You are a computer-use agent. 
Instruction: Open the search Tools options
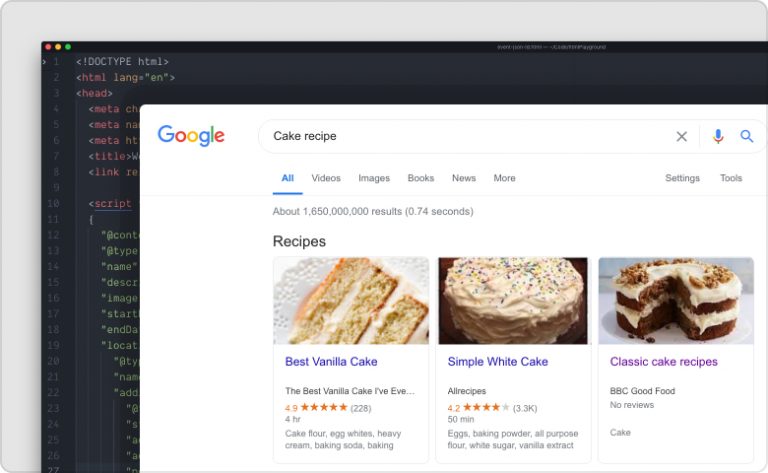point(731,178)
